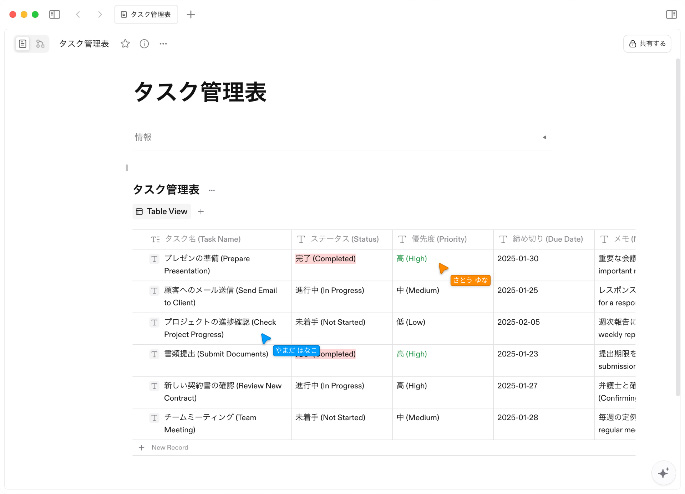Open a new tab with plus icon
This screenshot has width=685, height=494.
coord(191,15)
